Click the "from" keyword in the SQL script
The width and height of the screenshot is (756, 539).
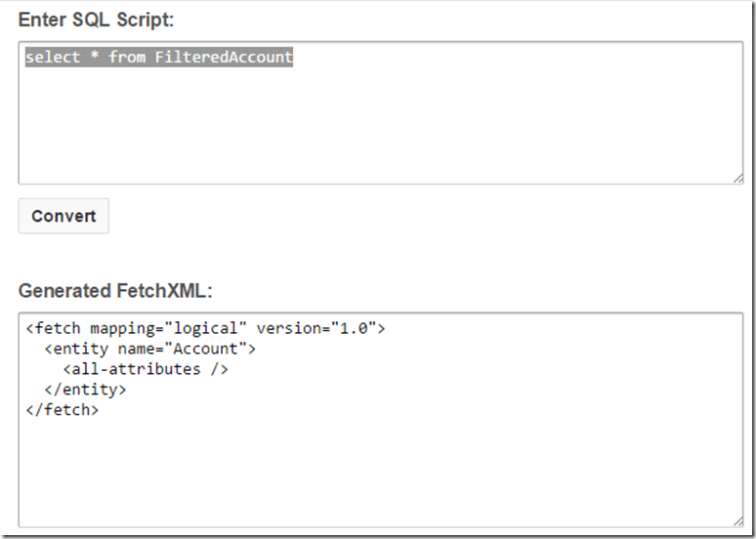(x=127, y=58)
